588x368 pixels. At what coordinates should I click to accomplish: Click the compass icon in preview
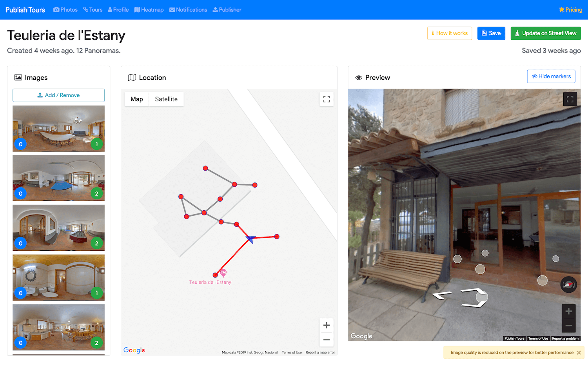[568, 285]
